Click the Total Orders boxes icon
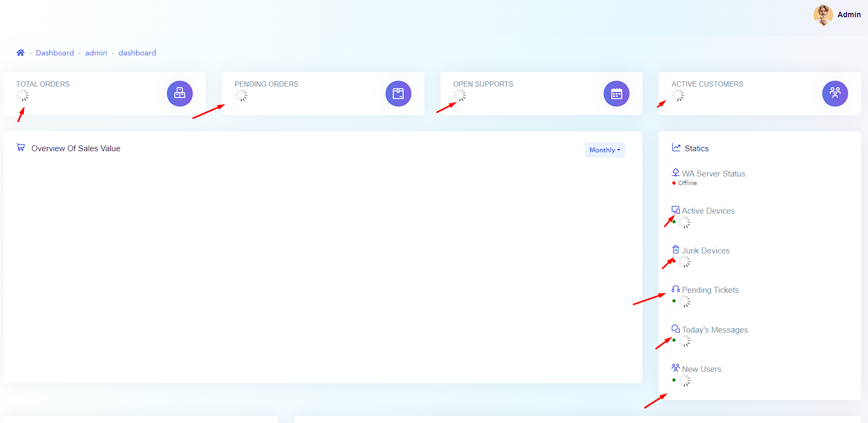Viewport: 868px width, 423px height. click(180, 94)
